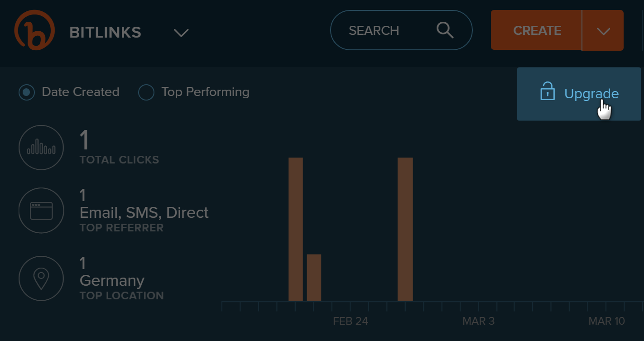Viewport: 644px width, 341px height.
Task: Click the Top Referrer browser window icon
Action: (x=41, y=211)
